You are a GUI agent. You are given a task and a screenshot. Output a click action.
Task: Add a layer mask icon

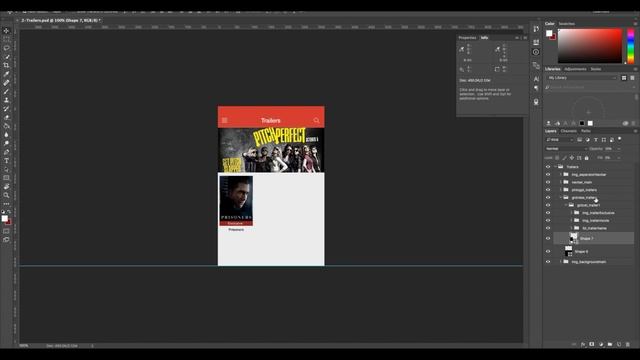coord(592,344)
